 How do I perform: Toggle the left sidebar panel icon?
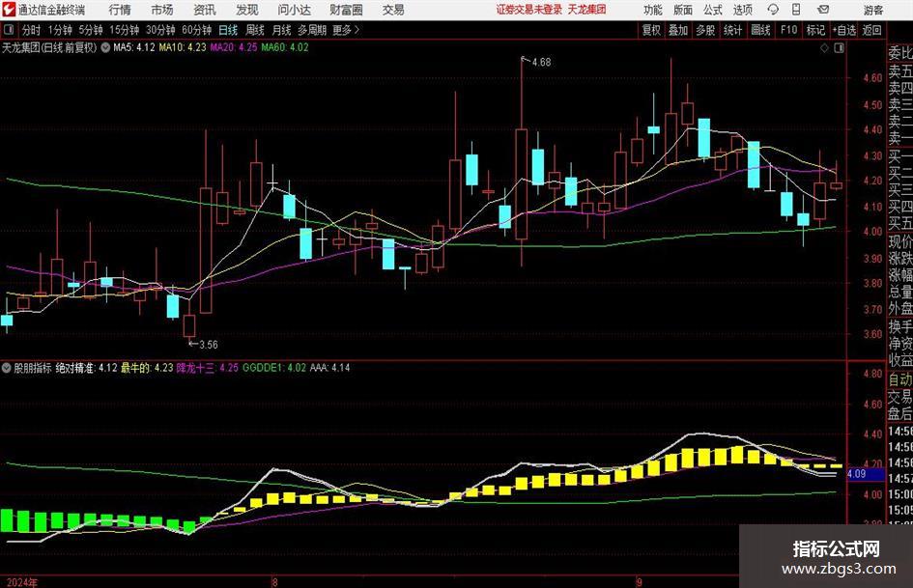tap(9, 30)
